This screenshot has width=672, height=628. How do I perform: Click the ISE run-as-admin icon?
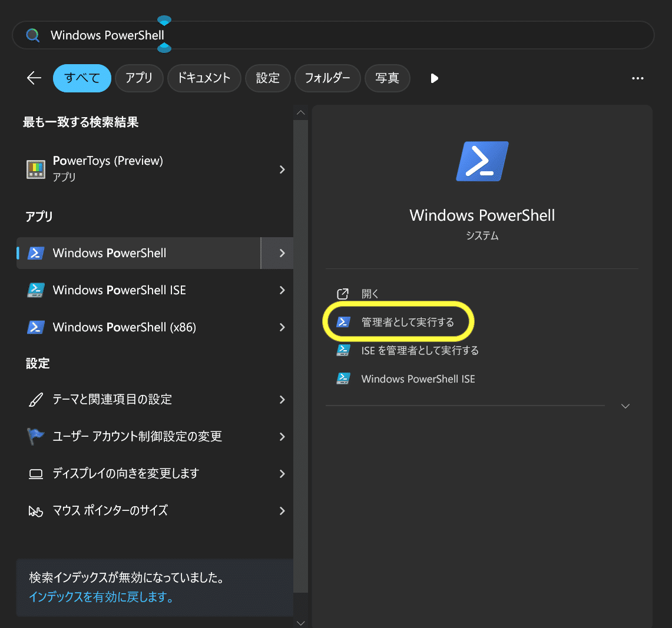pyautogui.click(x=343, y=350)
